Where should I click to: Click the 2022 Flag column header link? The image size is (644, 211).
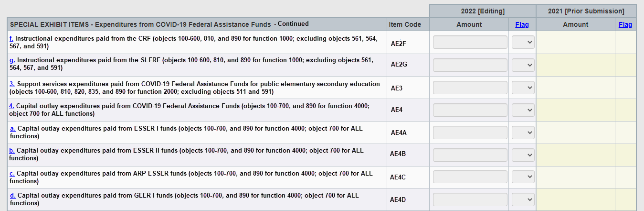(x=522, y=24)
